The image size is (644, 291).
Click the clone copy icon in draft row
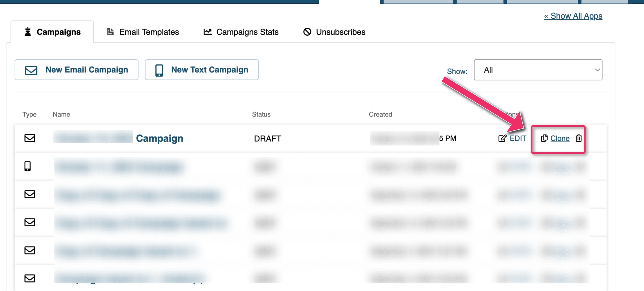click(544, 138)
